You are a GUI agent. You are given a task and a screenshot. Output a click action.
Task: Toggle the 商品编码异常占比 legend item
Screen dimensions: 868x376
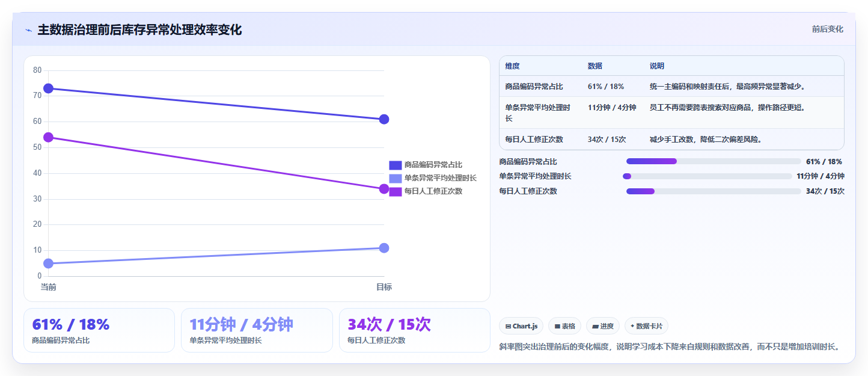point(426,165)
